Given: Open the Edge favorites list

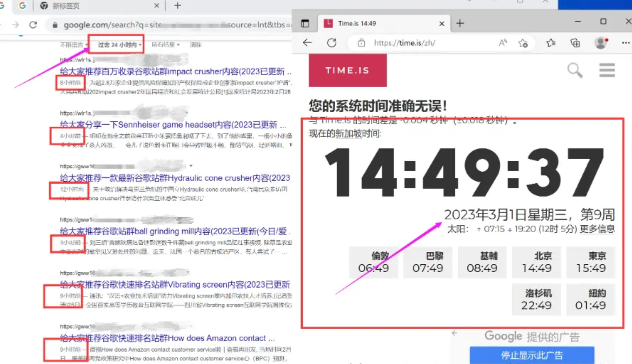Looking at the screenshot, I should point(551,43).
